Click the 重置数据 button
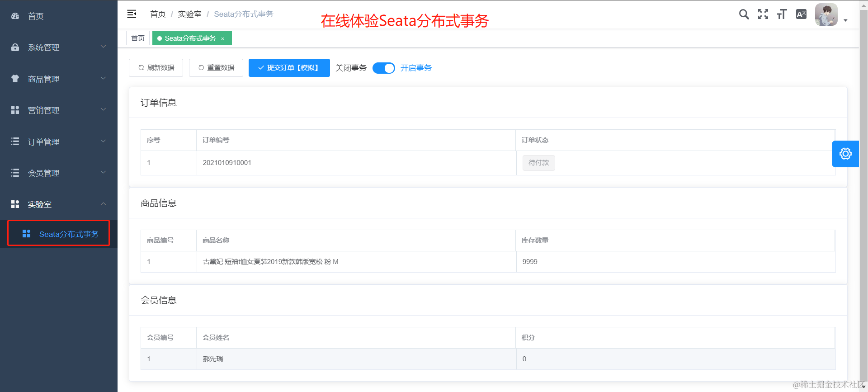 216,68
